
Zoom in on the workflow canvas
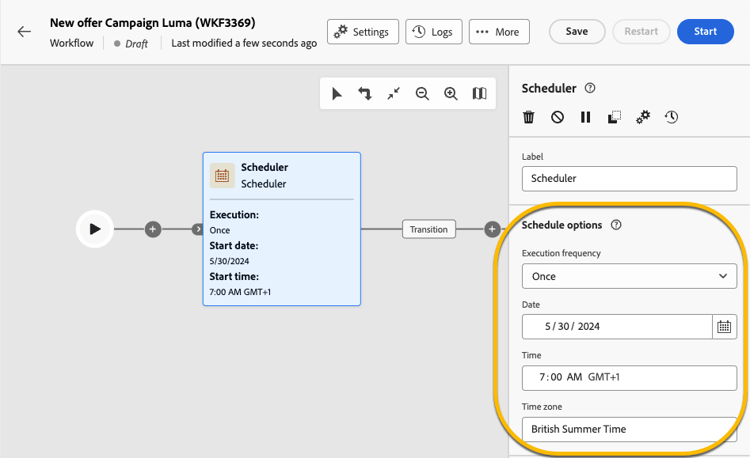451,93
